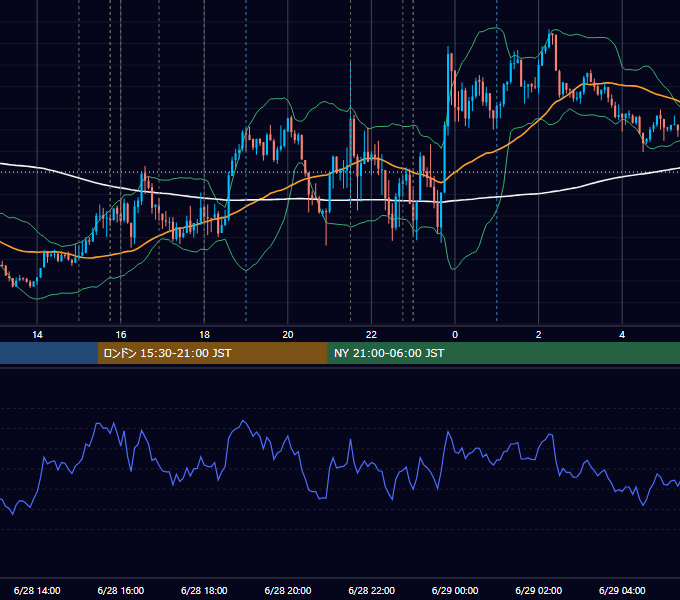This screenshot has width=680, height=600.
Task: Click the hour label 14 on time axis
Action: tap(37, 335)
